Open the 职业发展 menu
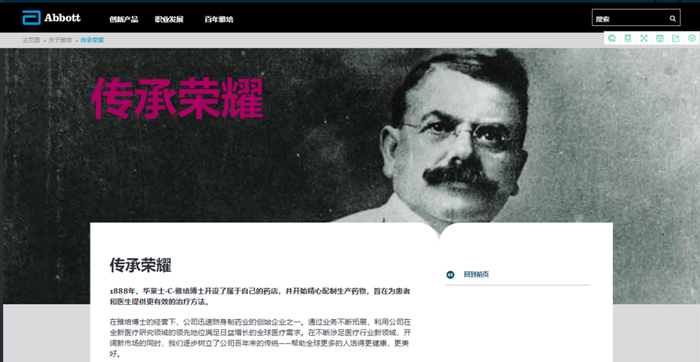 tap(169, 19)
